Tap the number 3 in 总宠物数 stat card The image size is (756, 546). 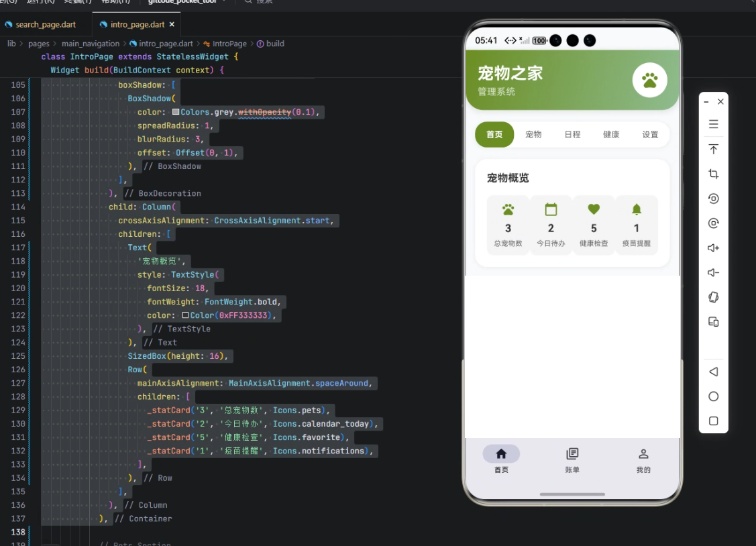[508, 228]
